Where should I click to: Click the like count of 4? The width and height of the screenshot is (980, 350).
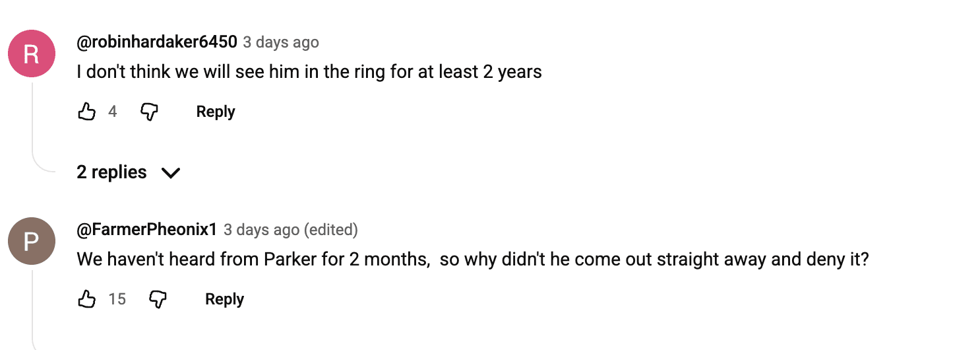113,112
